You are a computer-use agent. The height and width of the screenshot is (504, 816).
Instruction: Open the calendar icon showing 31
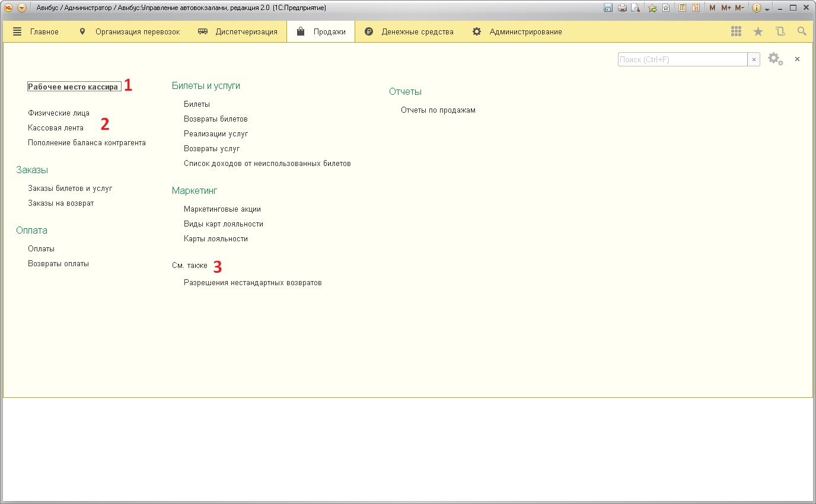pyautogui.click(x=696, y=8)
